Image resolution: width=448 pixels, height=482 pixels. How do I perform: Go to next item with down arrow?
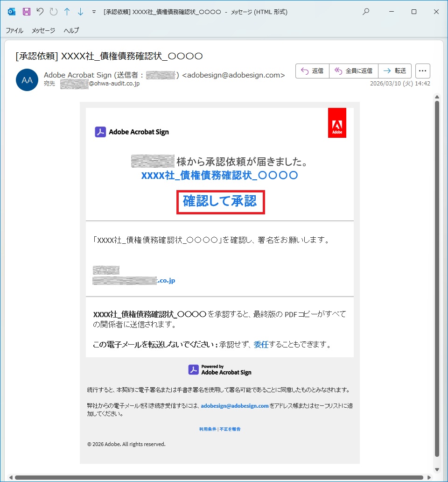(80, 12)
